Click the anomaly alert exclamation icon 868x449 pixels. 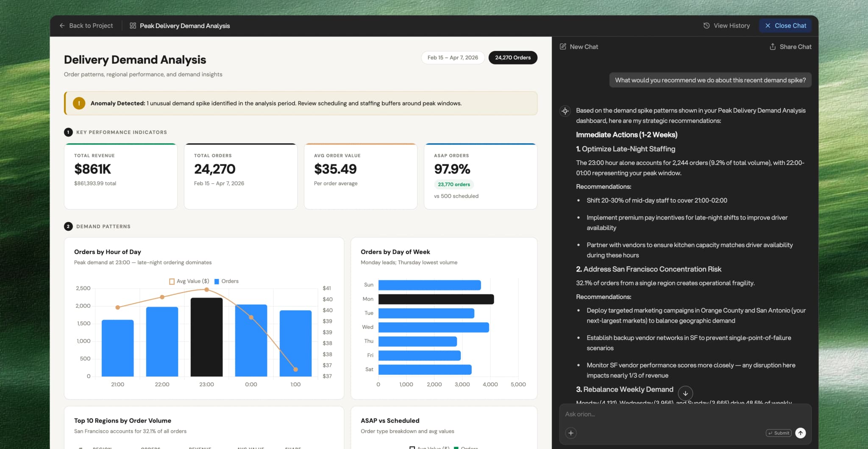pos(79,103)
